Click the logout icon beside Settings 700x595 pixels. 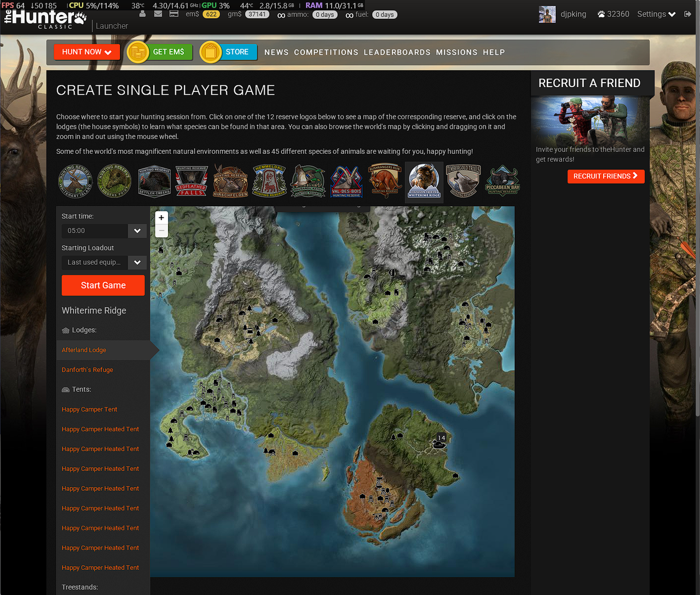click(688, 14)
